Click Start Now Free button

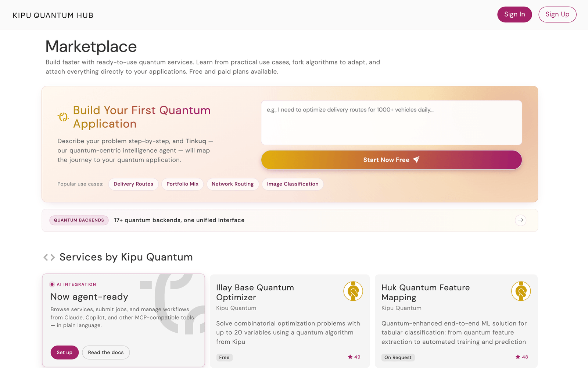pos(391,160)
